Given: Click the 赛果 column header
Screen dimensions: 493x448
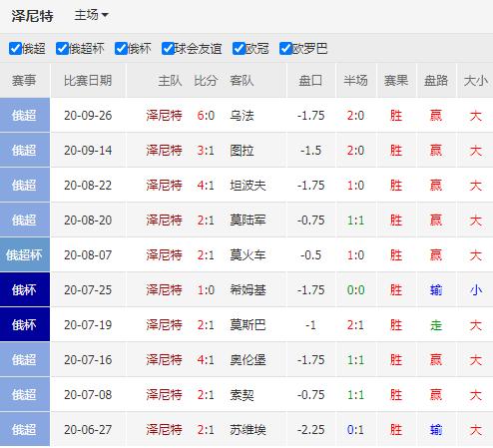Looking at the screenshot, I should click(x=396, y=81).
